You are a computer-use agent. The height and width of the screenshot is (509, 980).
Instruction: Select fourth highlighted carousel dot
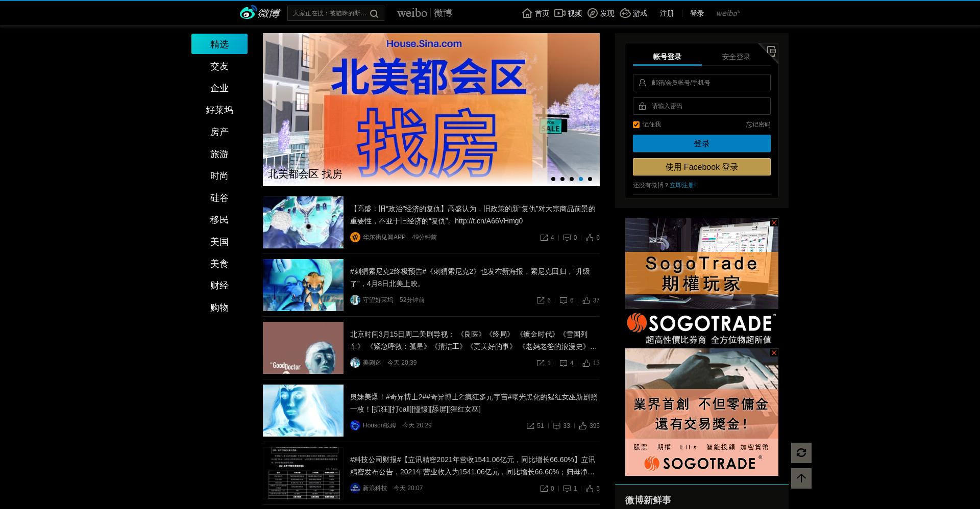click(581, 179)
